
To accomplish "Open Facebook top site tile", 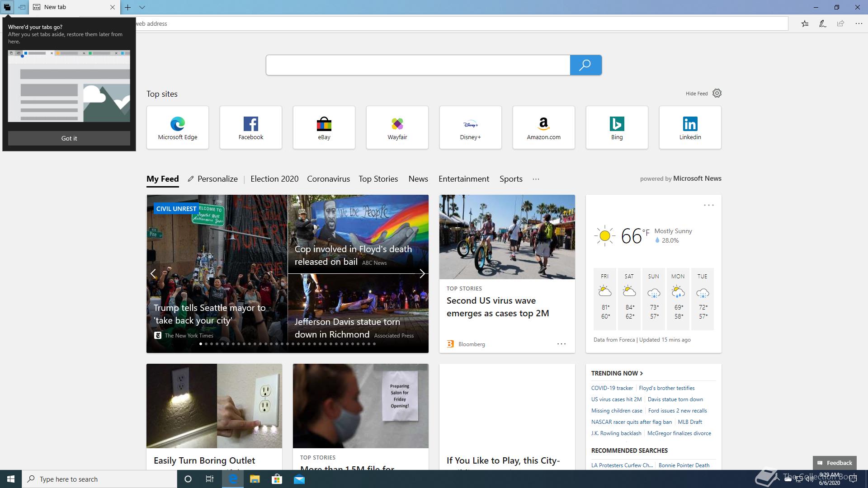I will click(251, 127).
